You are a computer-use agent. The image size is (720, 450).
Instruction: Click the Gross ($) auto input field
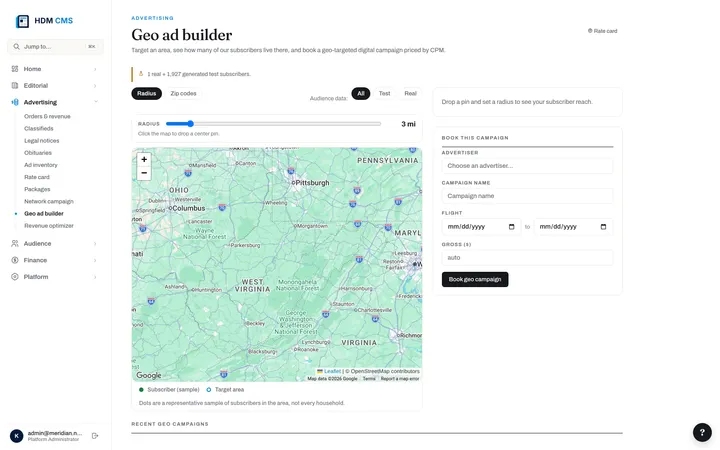(527, 258)
